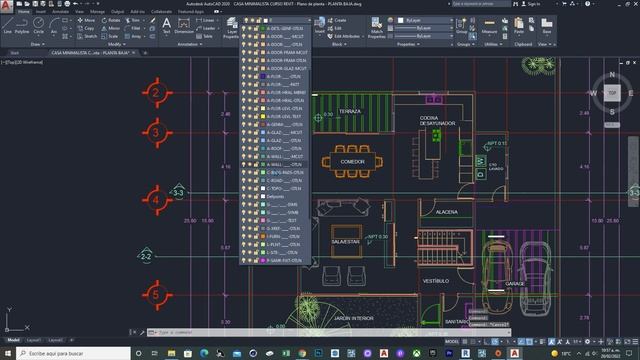Click color swatch of P-SANR-FIXT-OTLN layer
Image resolution: width=640 pixels, height=360 pixels.
[x=263, y=260]
